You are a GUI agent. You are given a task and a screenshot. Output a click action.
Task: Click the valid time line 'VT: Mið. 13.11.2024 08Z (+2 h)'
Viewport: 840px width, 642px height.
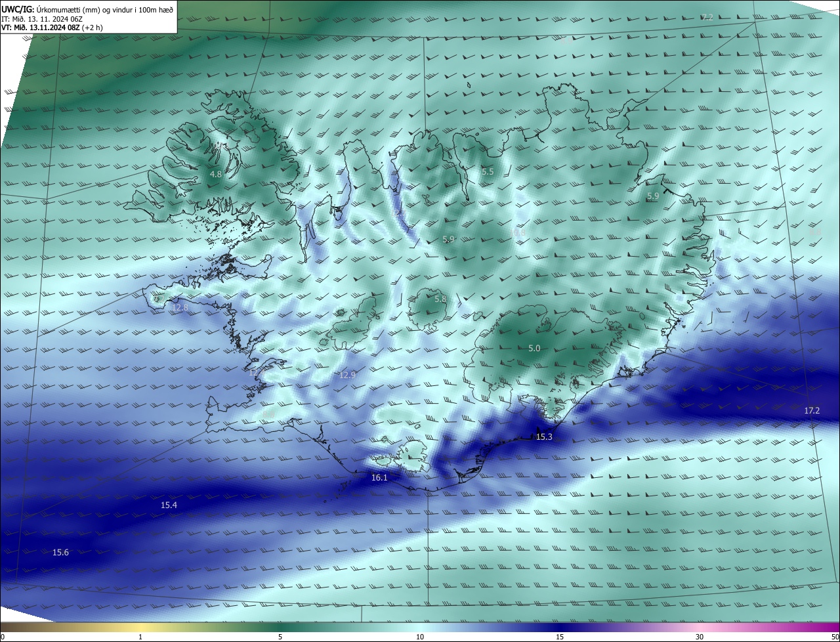52,28
